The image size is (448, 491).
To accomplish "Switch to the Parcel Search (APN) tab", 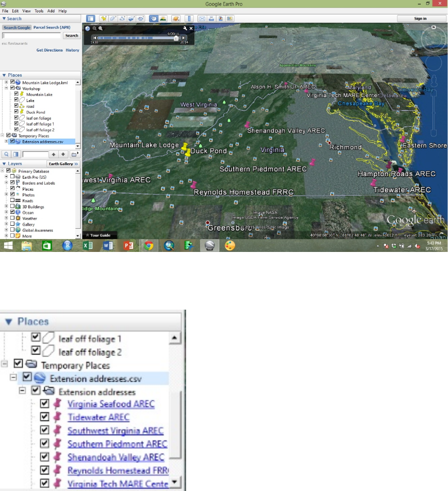I will pos(52,27).
